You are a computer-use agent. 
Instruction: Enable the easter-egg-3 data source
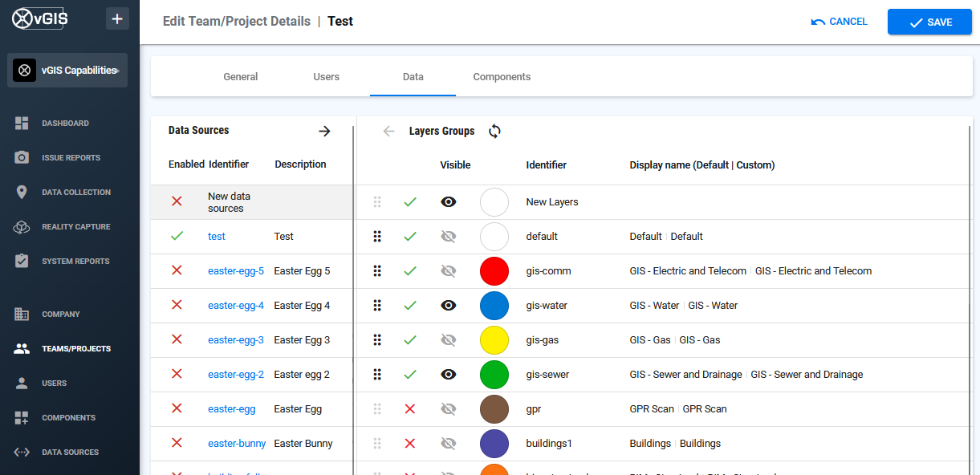(x=177, y=339)
